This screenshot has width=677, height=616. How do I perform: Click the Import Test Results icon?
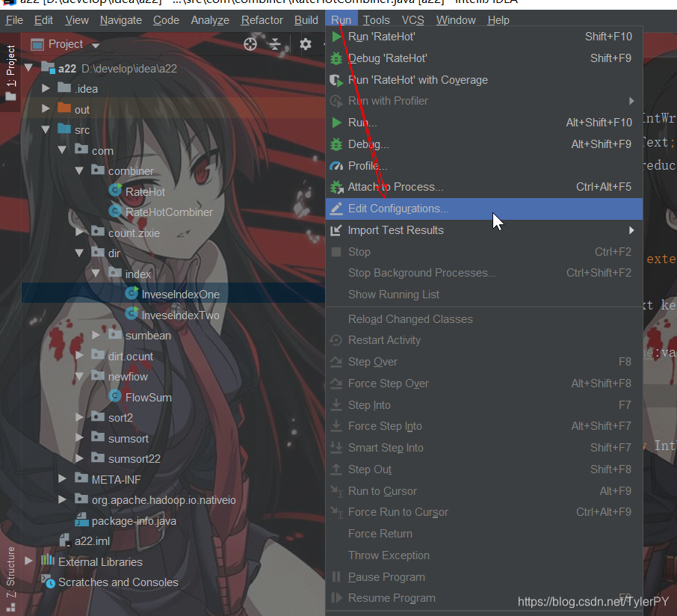[336, 230]
